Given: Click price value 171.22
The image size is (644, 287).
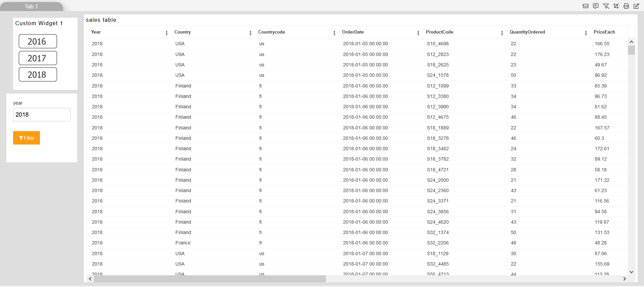Looking at the screenshot, I should point(602,180).
